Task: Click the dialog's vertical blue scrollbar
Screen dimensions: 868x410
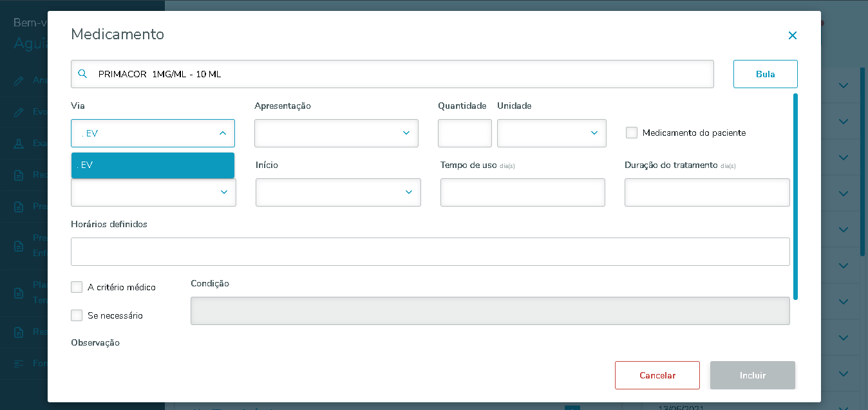Action: coord(795,196)
